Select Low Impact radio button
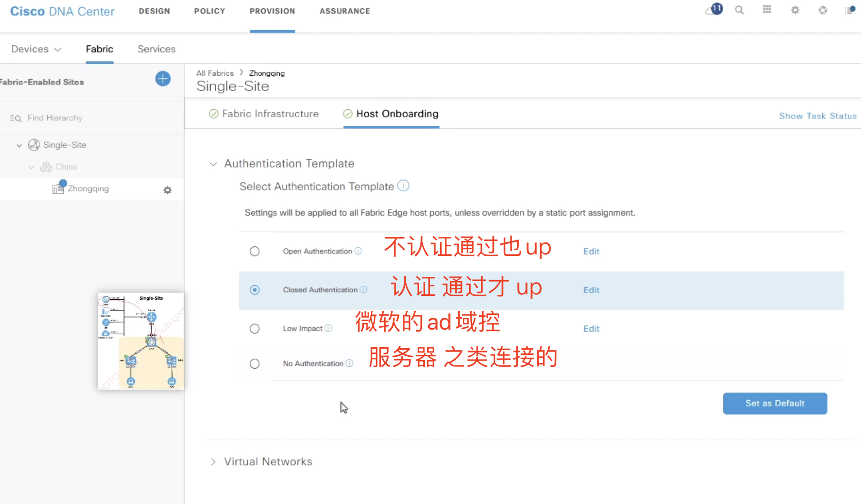 point(255,329)
